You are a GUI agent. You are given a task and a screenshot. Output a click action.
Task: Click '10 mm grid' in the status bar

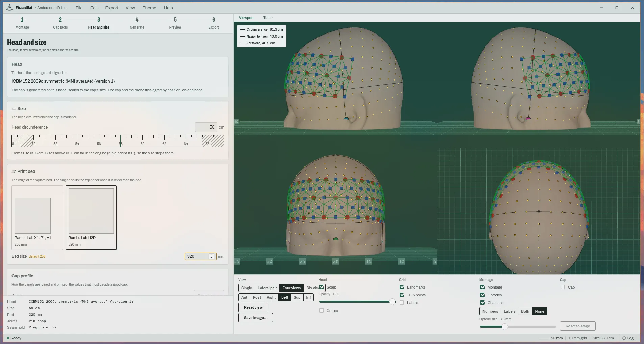click(x=577, y=338)
